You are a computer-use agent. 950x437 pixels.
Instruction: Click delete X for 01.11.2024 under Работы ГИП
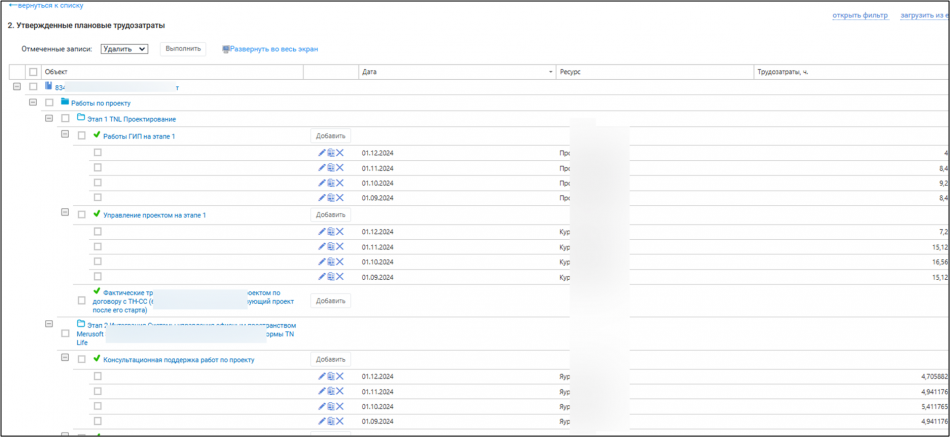pos(340,168)
